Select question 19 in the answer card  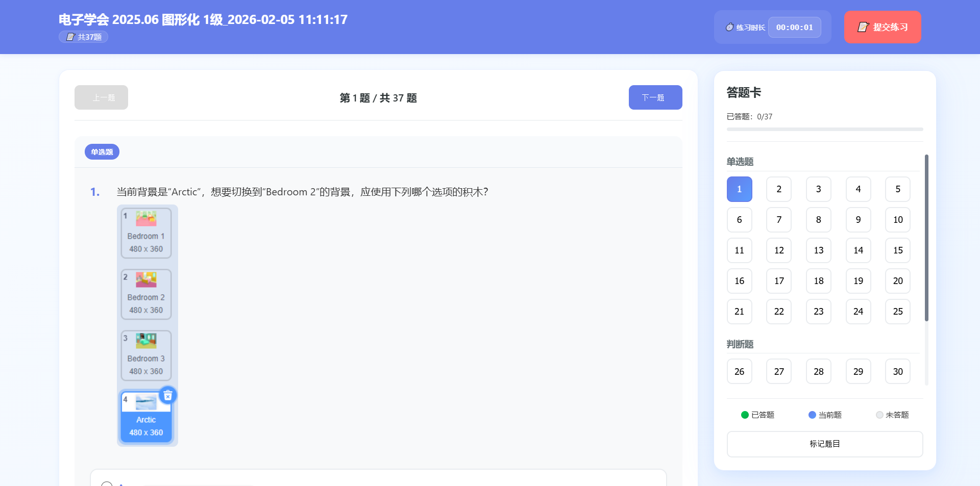(x=859, y=281)
